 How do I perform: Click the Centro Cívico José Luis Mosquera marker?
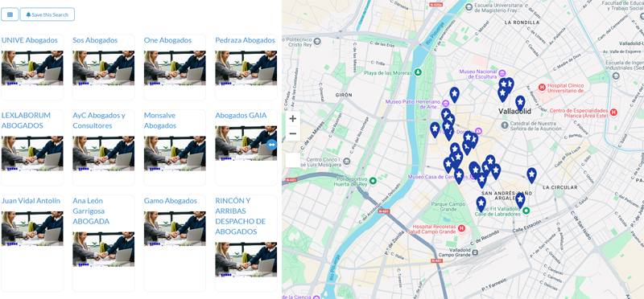click(x=347, y=161)
